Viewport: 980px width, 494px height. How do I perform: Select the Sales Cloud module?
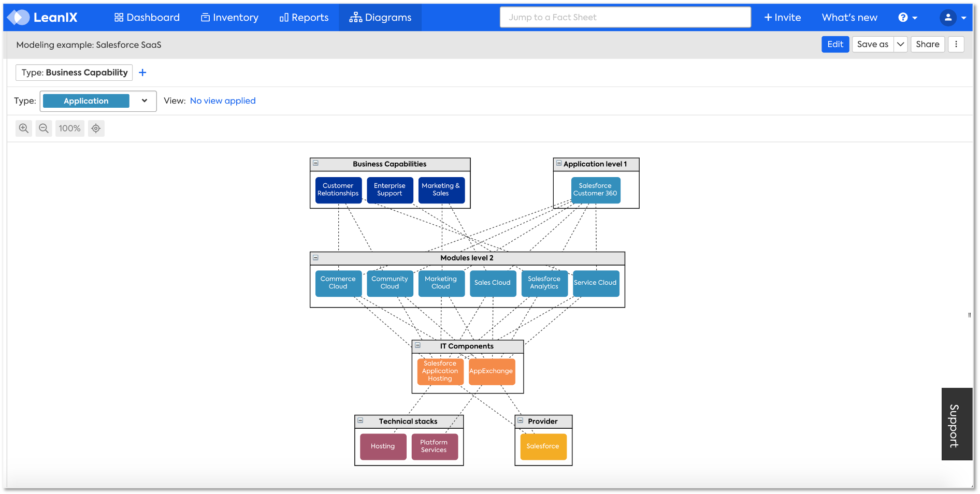(493, 283)
